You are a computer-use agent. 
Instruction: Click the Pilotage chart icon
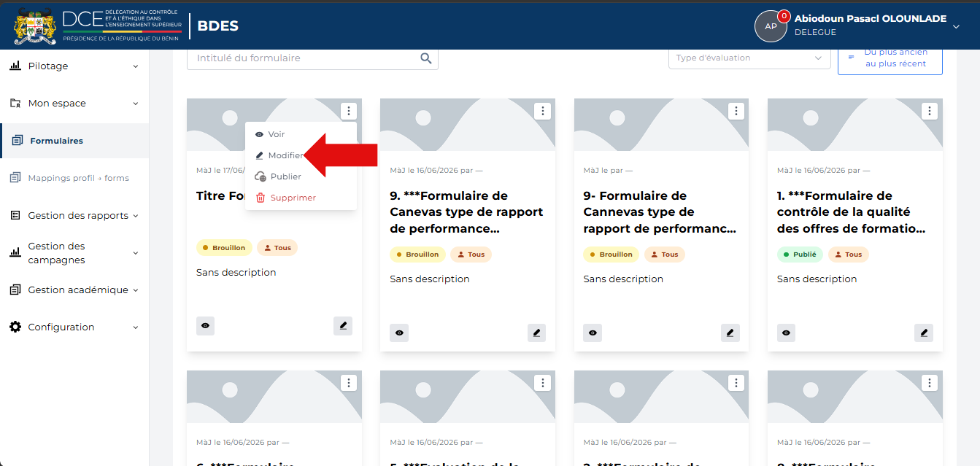[15, 66]
